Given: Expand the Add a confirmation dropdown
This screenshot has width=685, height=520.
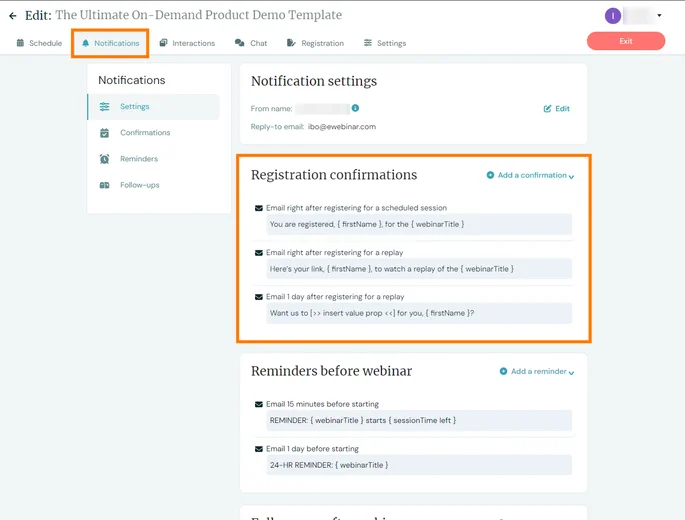Looking at the screenshot, I should [x=530, y=175].
